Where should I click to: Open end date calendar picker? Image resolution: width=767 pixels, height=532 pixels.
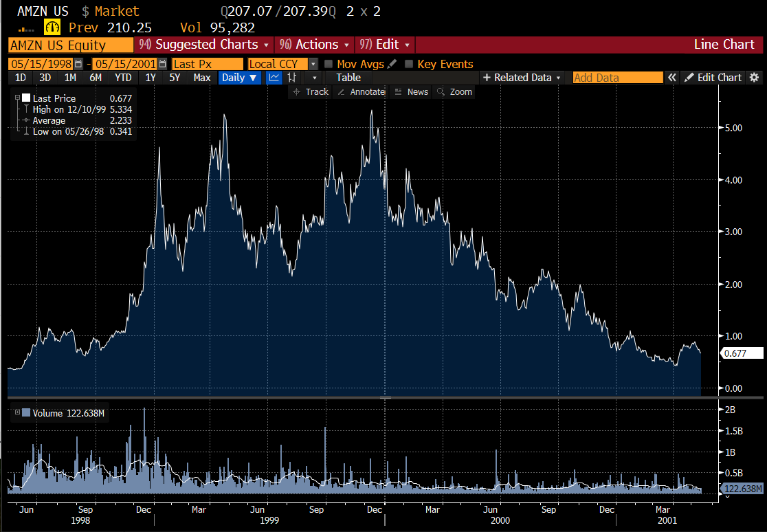pos(163,64)
